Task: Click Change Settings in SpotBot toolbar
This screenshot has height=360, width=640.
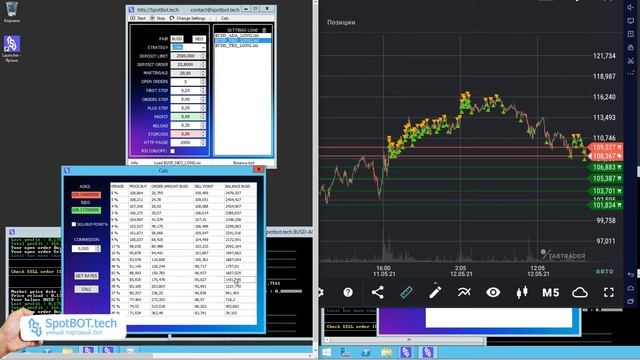Action: point(187,18)
